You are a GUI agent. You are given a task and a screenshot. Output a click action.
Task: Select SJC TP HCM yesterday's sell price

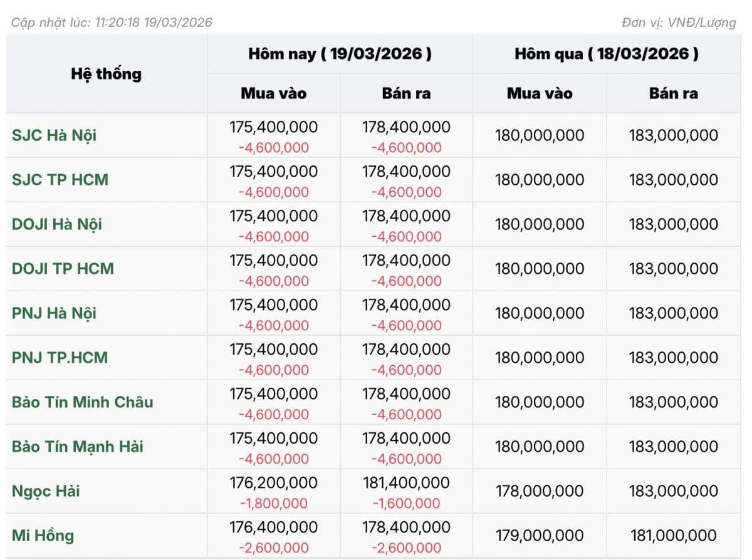pos(674,180)
